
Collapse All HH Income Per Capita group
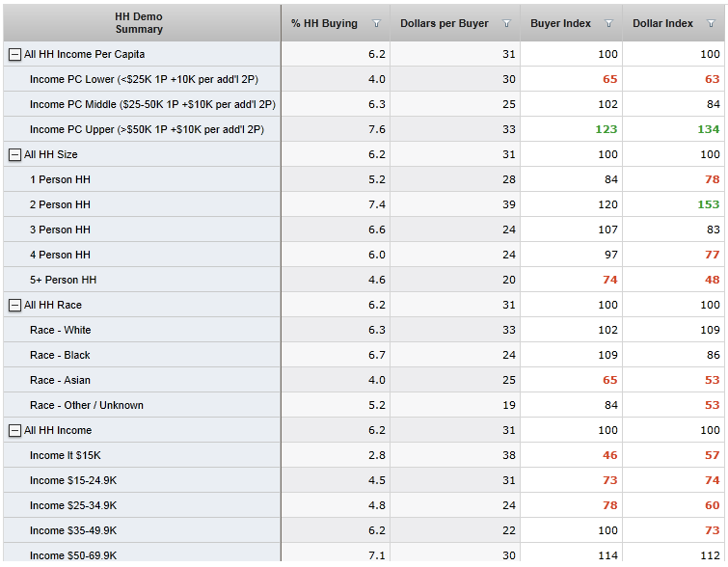click(14, 55)
